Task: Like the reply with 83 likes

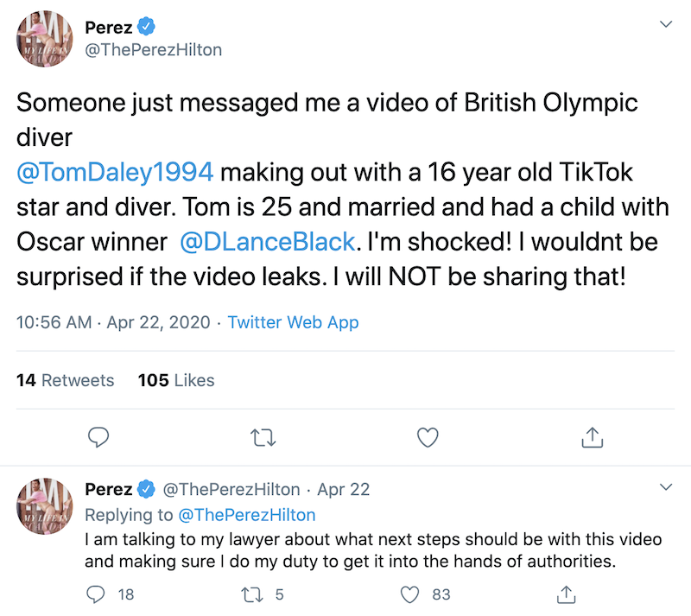Action: (412, 594)
